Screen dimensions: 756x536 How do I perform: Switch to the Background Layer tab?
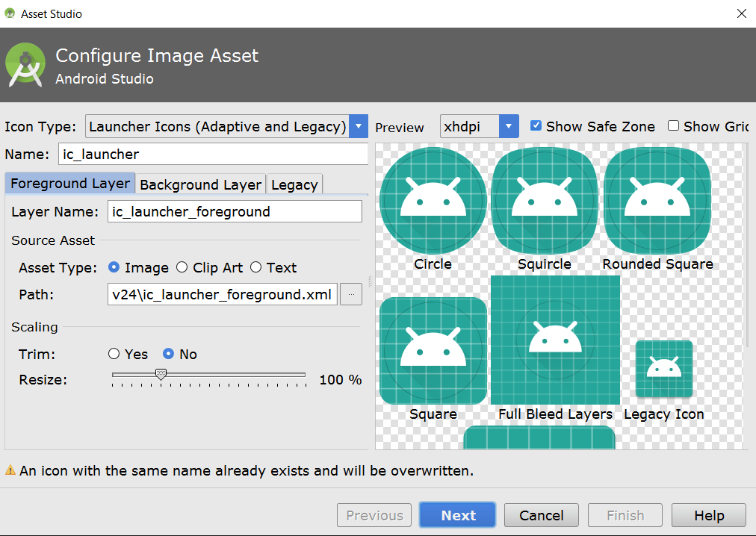(199, 184)
